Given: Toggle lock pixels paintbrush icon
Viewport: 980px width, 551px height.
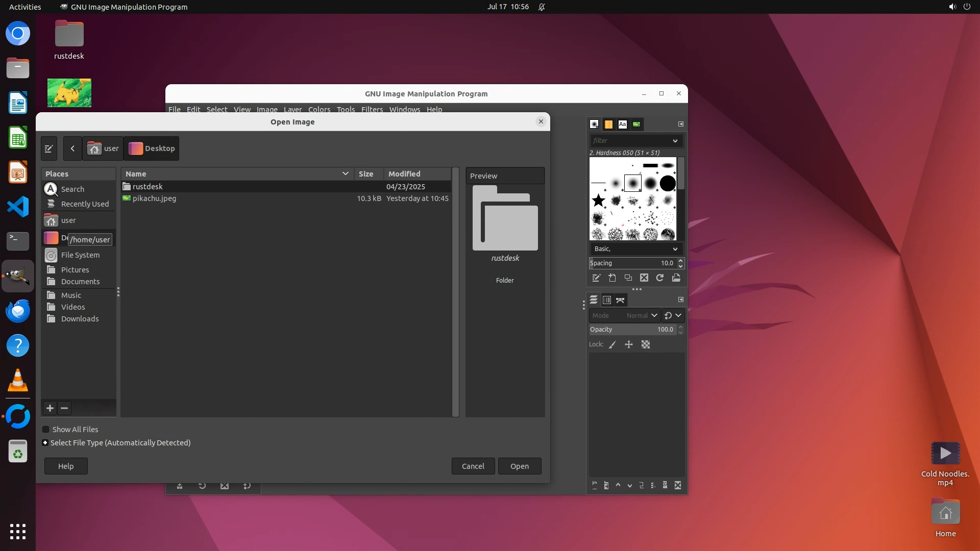Looking at the screenshot, I should [612, 345].
